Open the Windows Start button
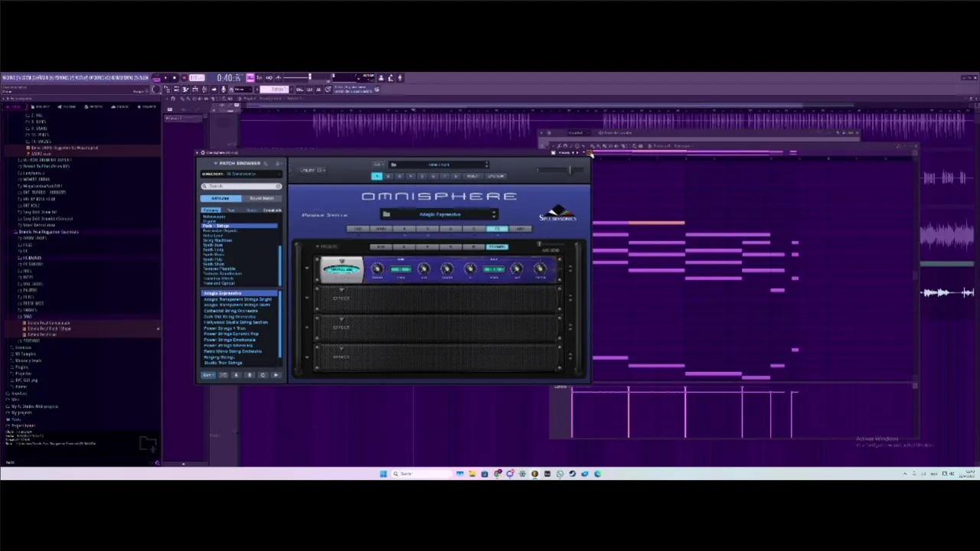The image size is (980, 551). [x=384, y=474]
